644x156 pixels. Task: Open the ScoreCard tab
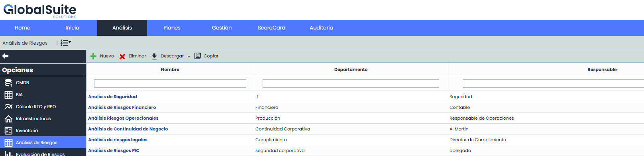[x=271, y=28]
